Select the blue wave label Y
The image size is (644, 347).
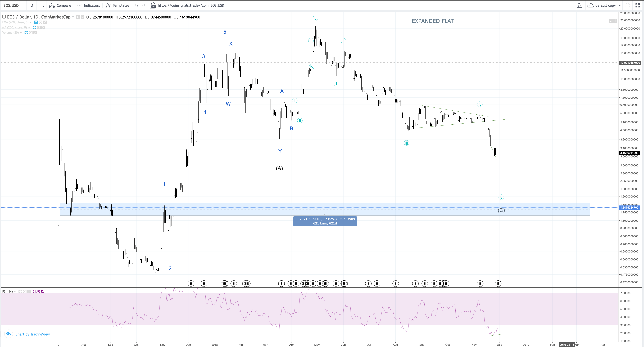[x=280, y=151]
